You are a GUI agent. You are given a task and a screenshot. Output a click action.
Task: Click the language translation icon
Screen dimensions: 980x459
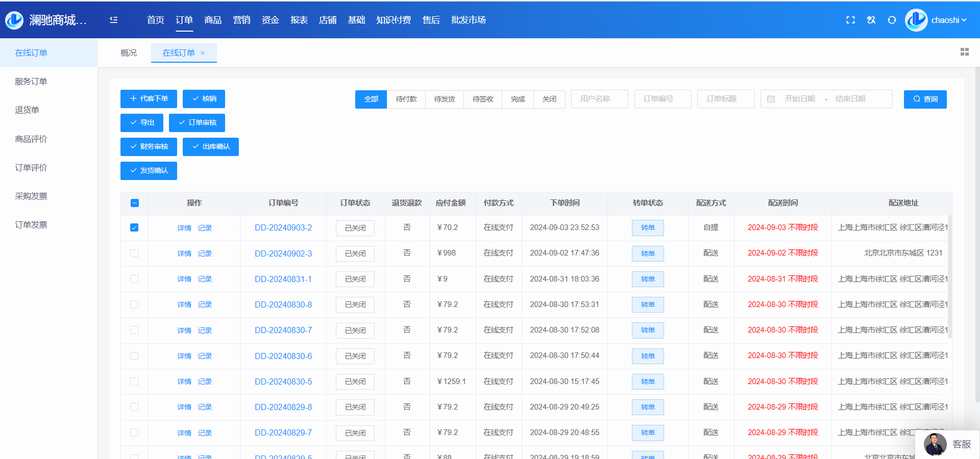click(871, 20)
